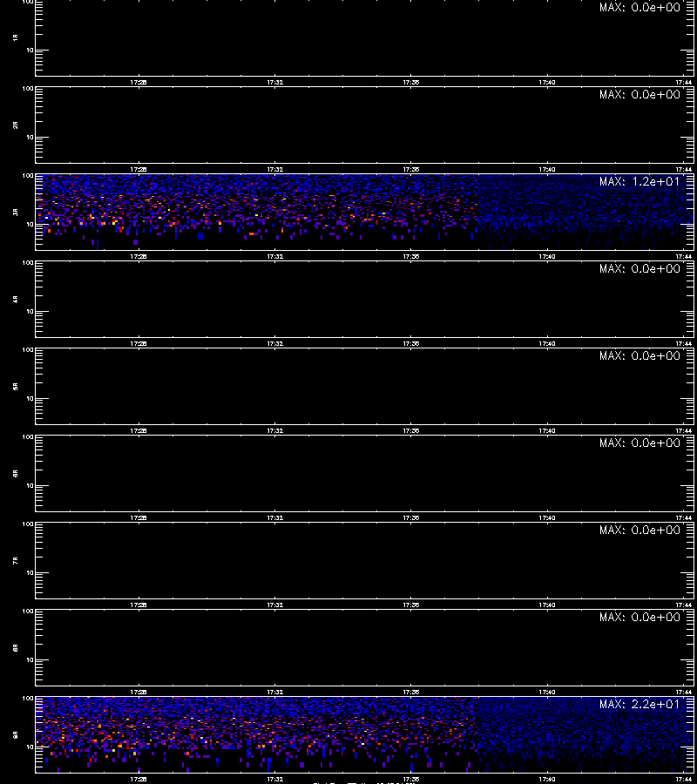The image size is (697, 784).
Task: Click the 8A axis title
Action: click(16, 647)
